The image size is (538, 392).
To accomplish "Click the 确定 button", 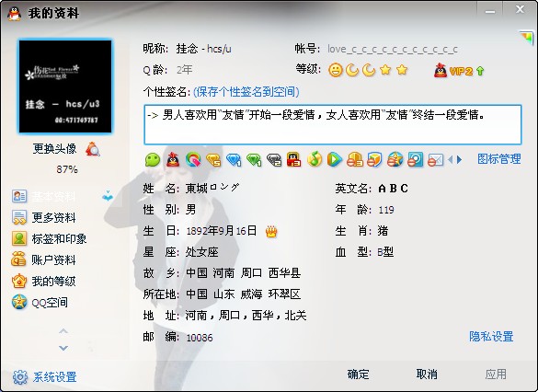I will [x=359, y=375].
